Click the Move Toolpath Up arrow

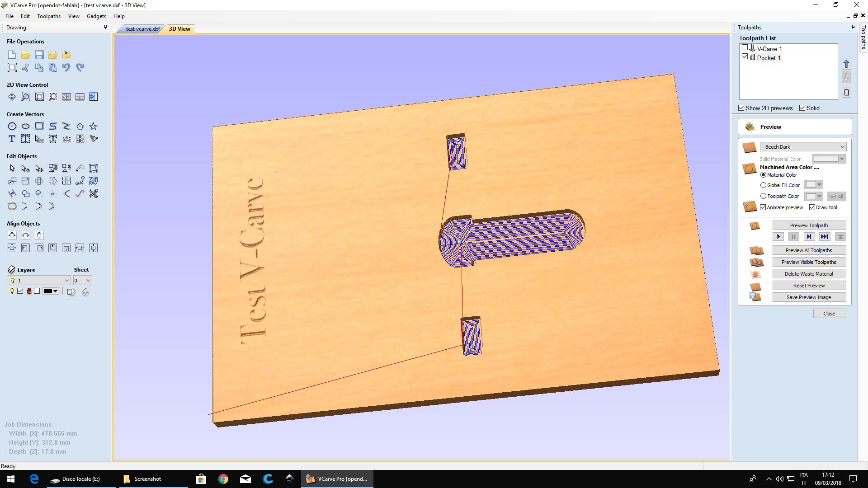(x=846, y=64)
